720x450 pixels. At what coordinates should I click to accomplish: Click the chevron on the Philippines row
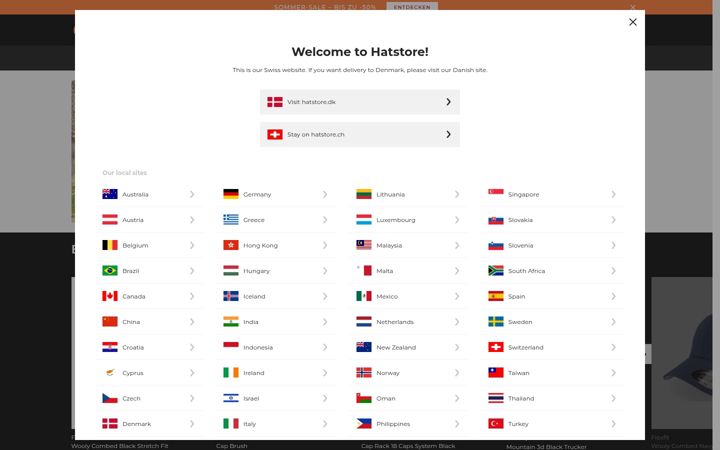(x=457, y=424)
